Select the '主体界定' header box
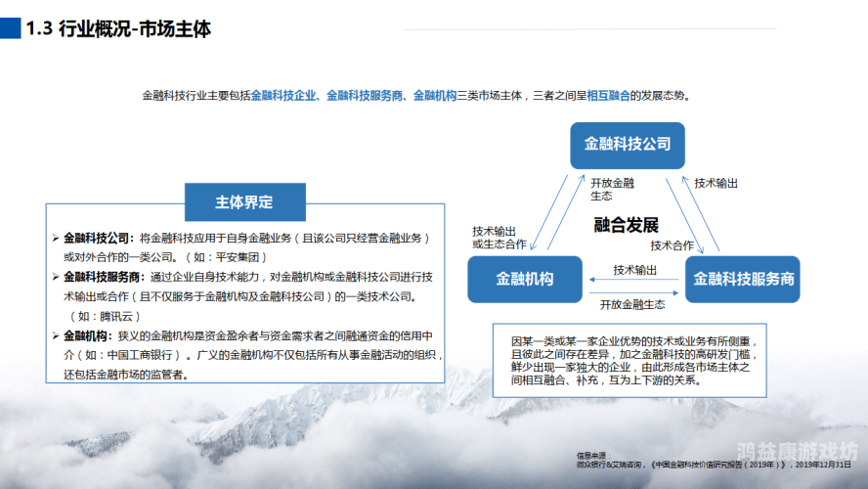The height and width of the screenshot is (489, 868). point(244,202)
